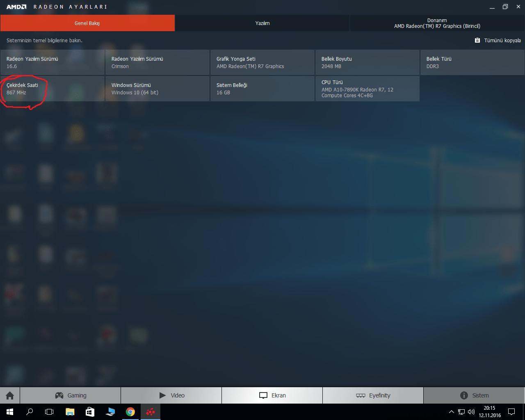Open Task View on the taskbar
This screenshot has width=525, height=420.
[49, 412]
